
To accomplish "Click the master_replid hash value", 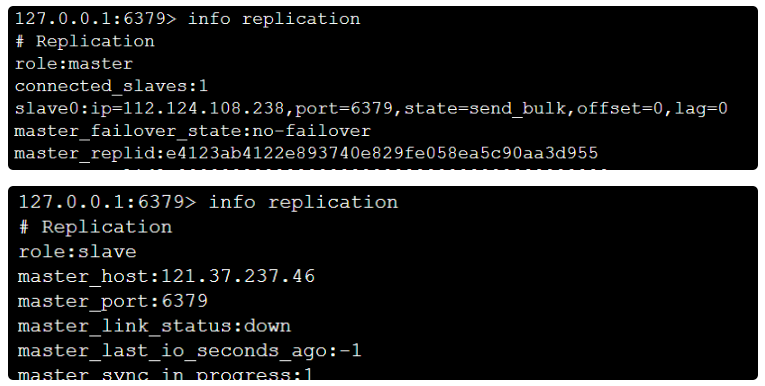I will coord(382,153).
